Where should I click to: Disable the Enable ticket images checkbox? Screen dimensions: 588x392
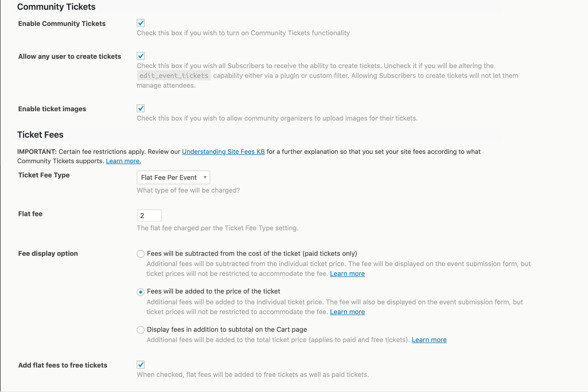coord(141,108)
